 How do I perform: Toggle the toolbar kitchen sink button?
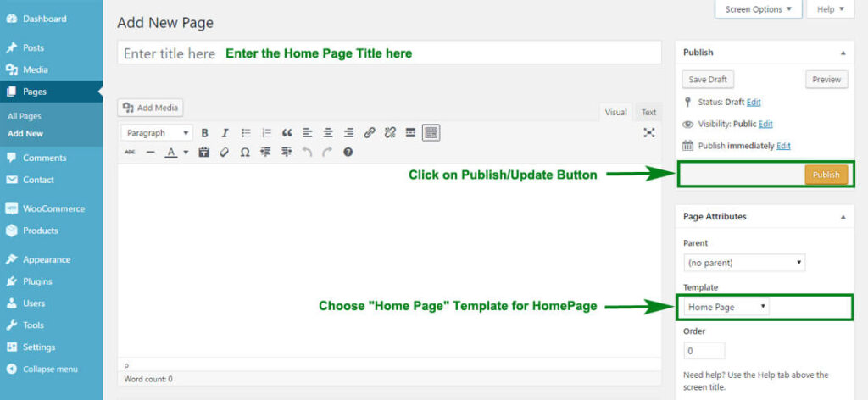tap(431, 133)
